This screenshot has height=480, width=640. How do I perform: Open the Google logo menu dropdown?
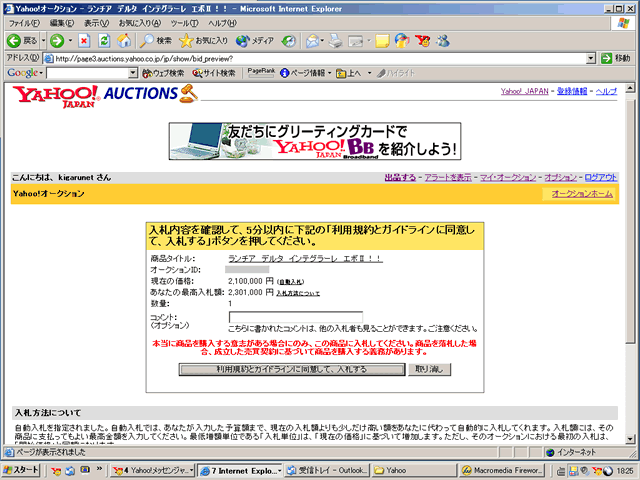25,73
